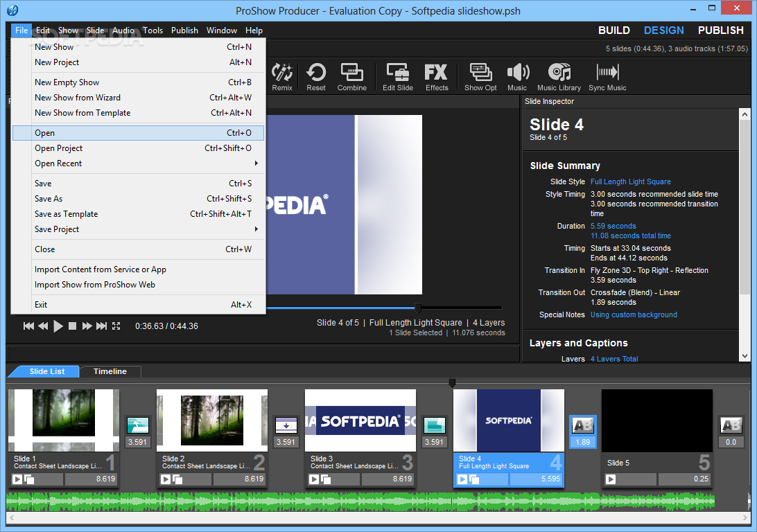
Task: Open the Publish menu
Action: coord(184,30)
